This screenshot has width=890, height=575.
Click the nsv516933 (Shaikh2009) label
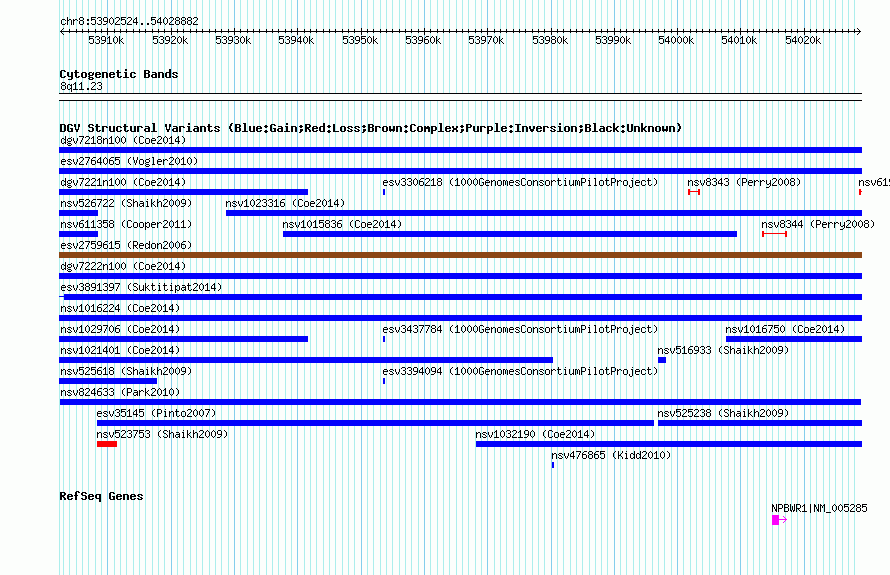pos(723,350)
